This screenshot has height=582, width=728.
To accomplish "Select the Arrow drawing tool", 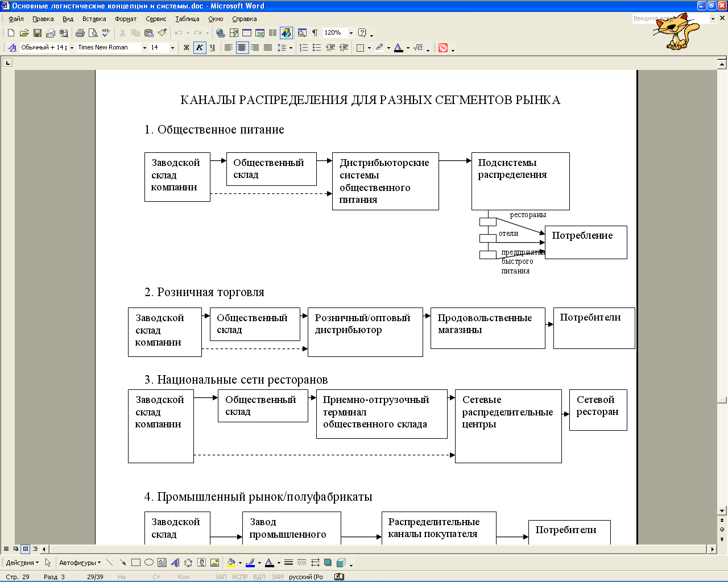I will 123,563.
